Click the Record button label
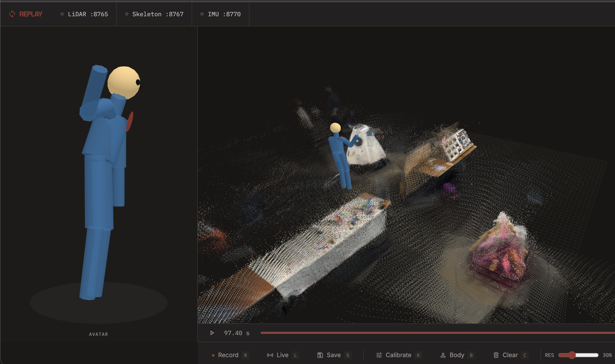 (x=228, y=355)
